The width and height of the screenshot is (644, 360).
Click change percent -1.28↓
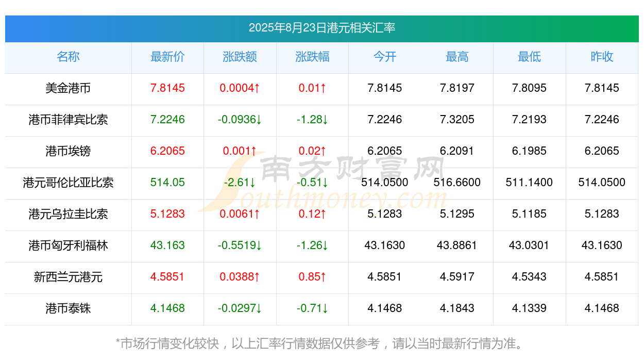click(312, 120)
